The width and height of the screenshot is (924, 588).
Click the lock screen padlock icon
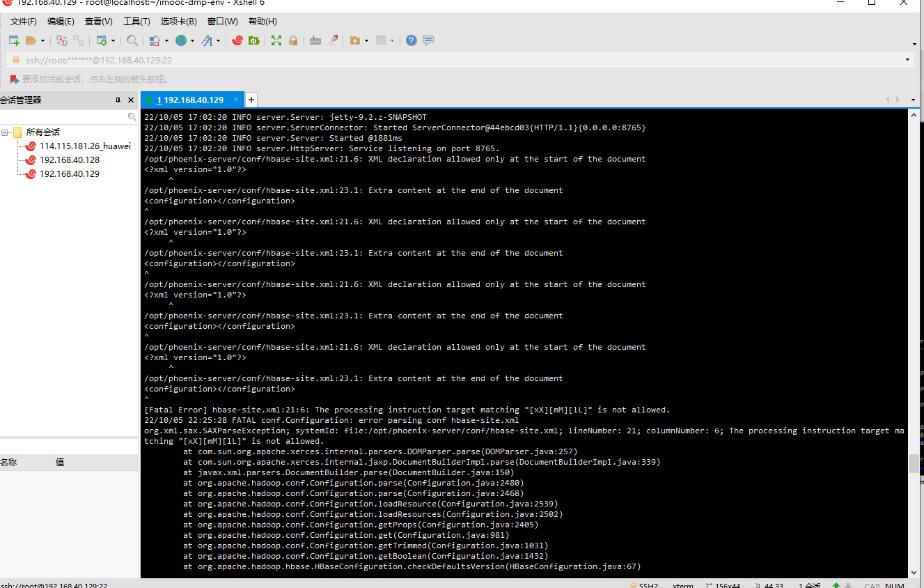[293, 40]
